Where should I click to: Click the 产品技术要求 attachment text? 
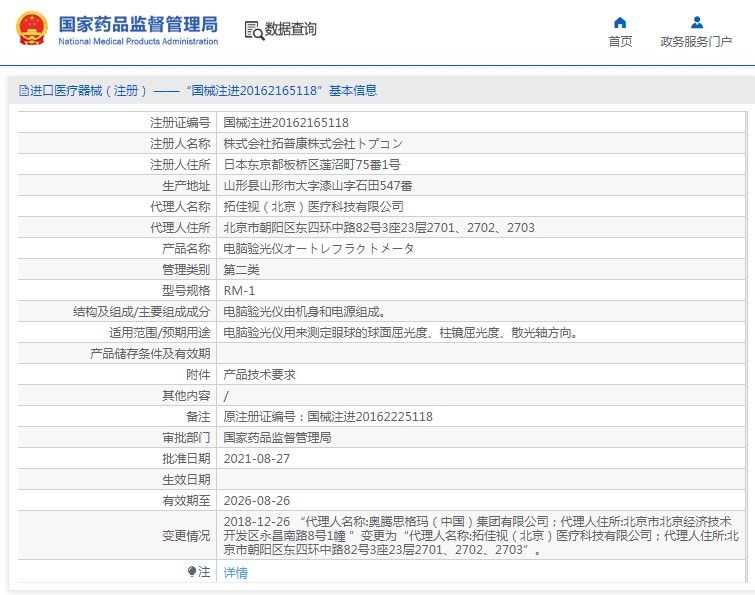tap(258, 374)
